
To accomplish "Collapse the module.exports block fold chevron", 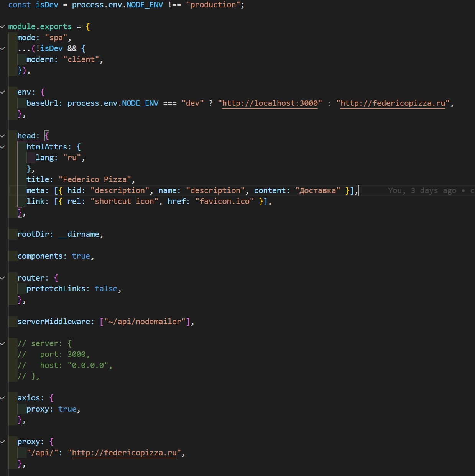I will point(3,26).
